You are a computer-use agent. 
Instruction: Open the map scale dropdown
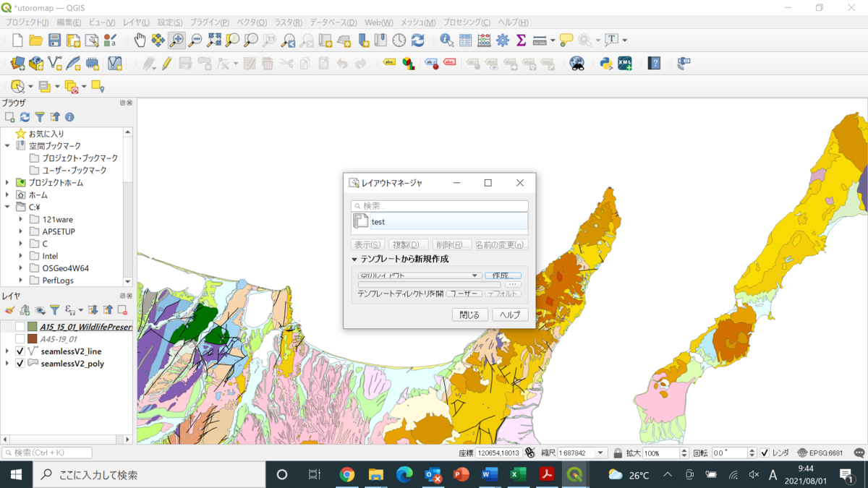tap(600, 453)
